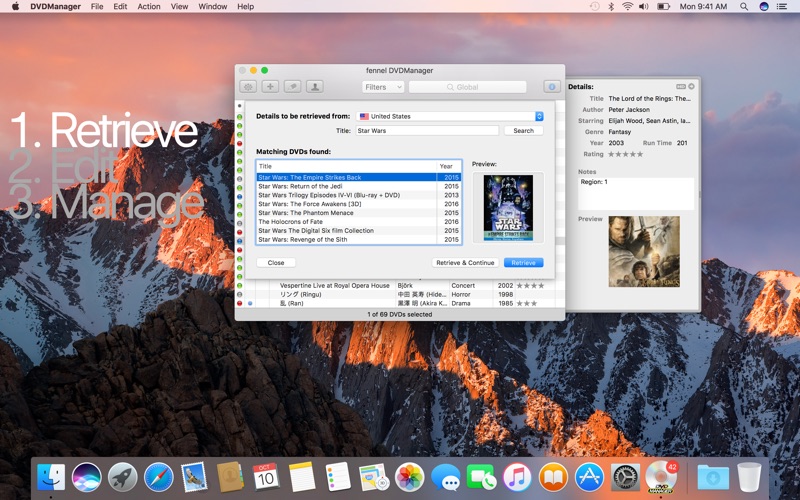
Task: Click the Björk author cell
Action: pyautogui.click(x=405, y=286)
